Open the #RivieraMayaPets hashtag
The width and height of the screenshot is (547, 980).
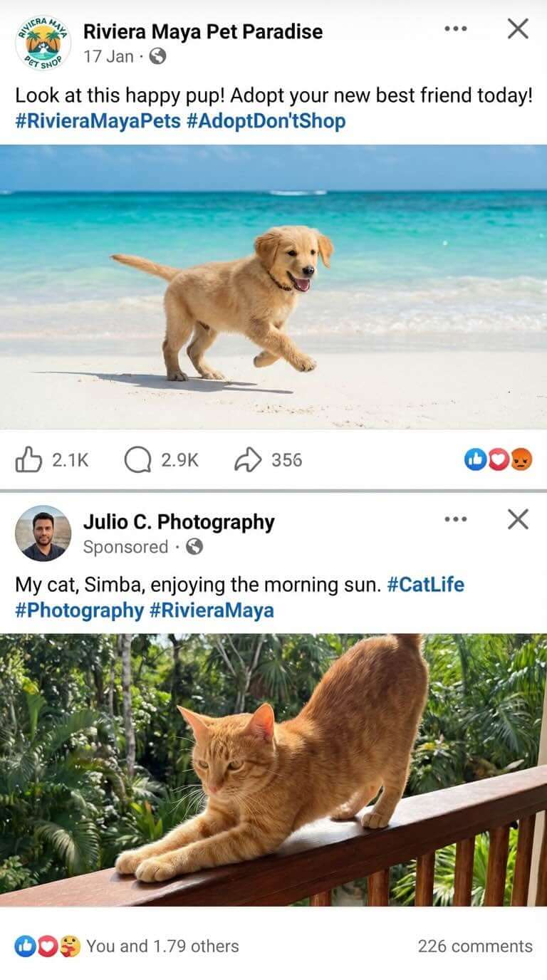(98, 121)
